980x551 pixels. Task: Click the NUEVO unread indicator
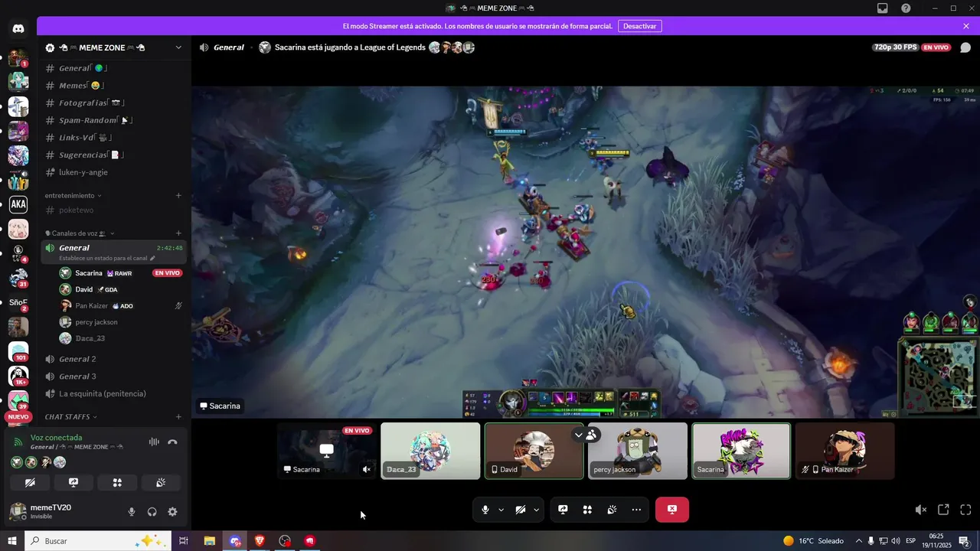[18, 417]
